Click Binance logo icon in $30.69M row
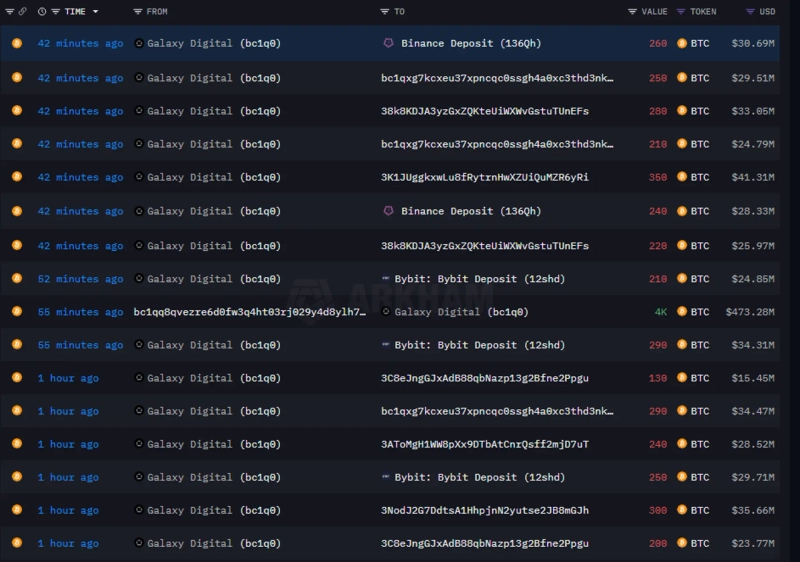Screen dimensions: 800x562 388,43
